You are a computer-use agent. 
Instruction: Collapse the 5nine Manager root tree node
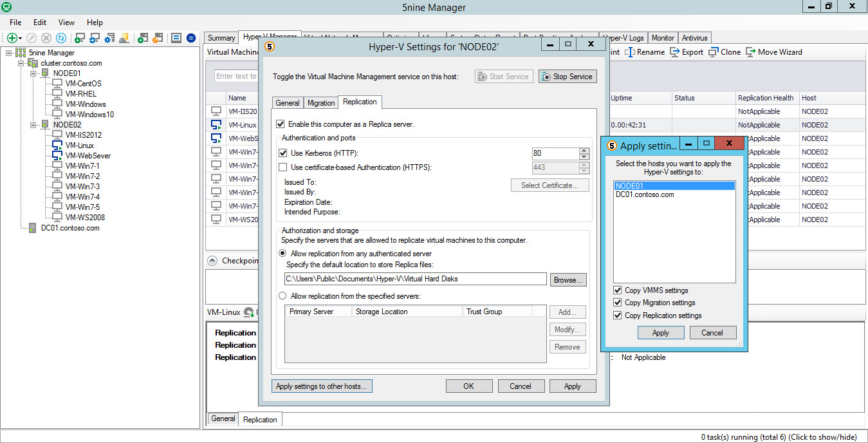click(8, 53)
